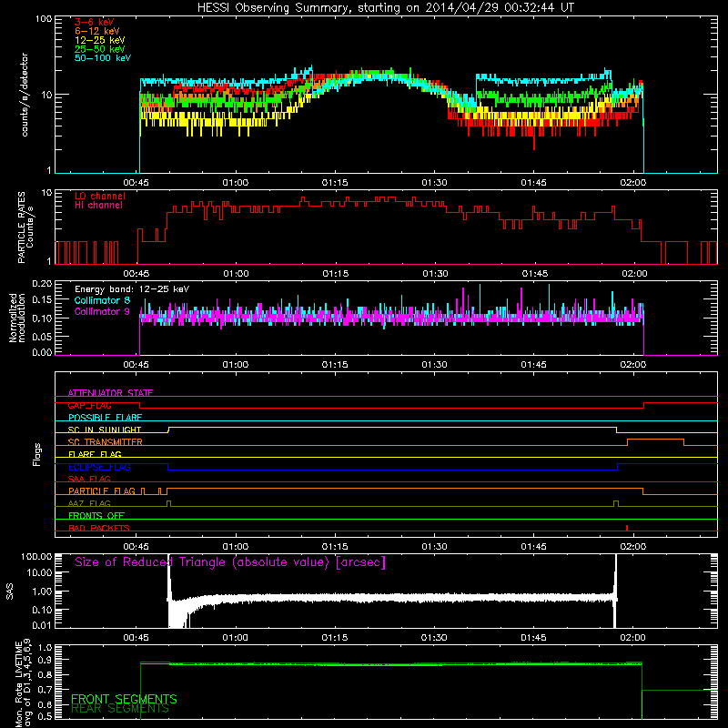Image resolution: width=728 pixels, height=728 pixels.
Task: Click the HI channel legend label
Action: [98, 205]
